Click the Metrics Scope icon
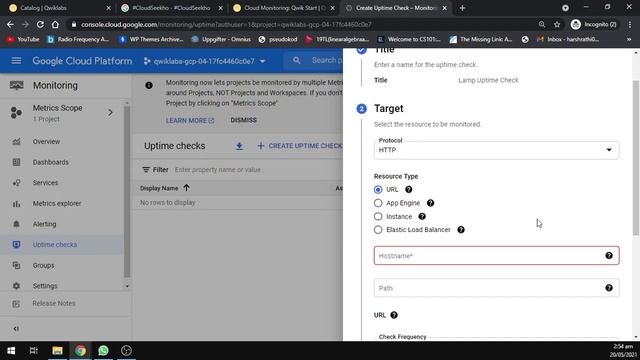Viewport: 640px width, 360px height. (x=16, y=112)
